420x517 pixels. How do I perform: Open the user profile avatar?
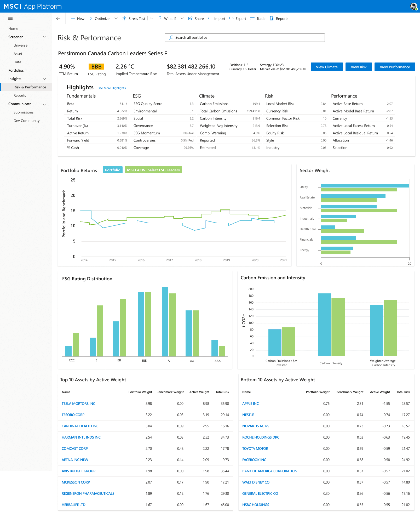click(x=414, y=6)
